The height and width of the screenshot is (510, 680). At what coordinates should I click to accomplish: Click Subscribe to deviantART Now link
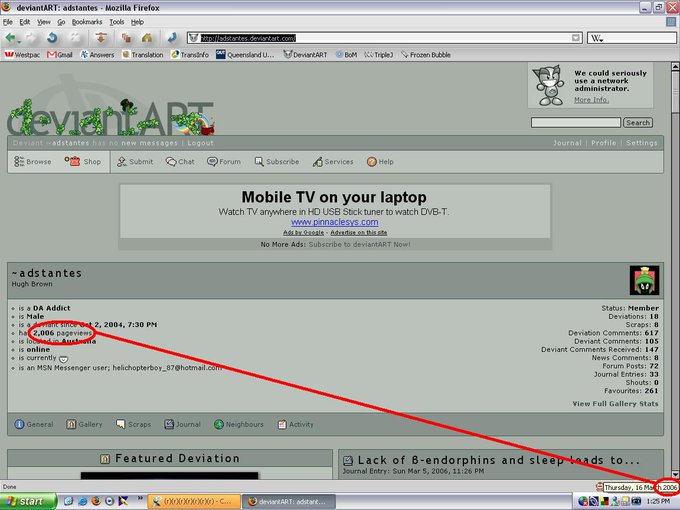359,244
